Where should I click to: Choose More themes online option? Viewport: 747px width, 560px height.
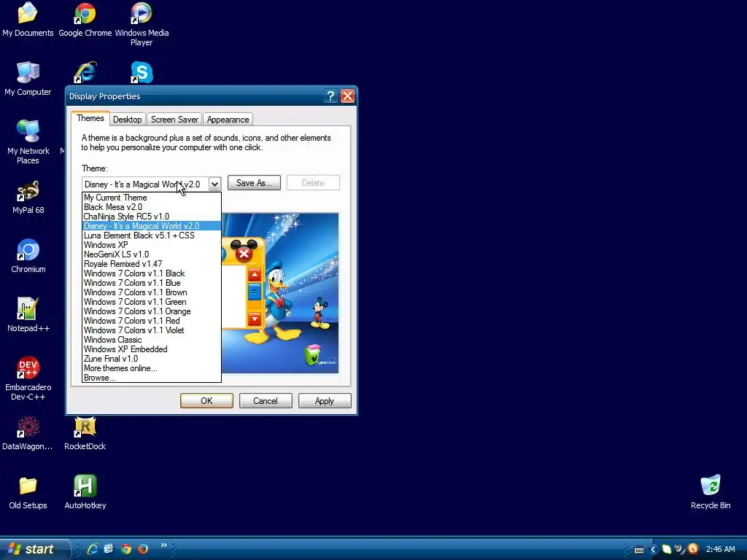coord(152,368)
